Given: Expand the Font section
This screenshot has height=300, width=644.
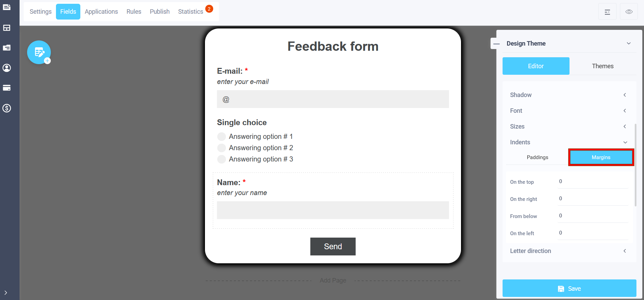Looking at the screenshot, I should [x=569, y=111].
